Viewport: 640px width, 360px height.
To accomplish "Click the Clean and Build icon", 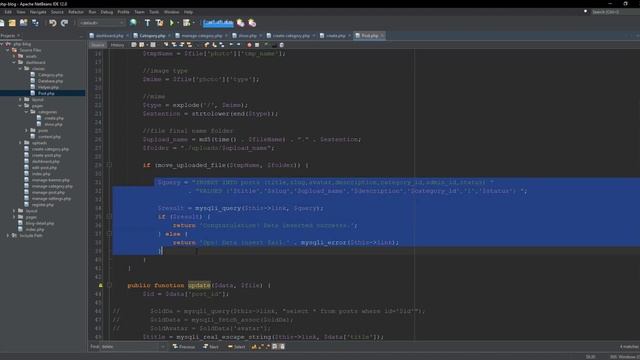I will coord(160,23).
